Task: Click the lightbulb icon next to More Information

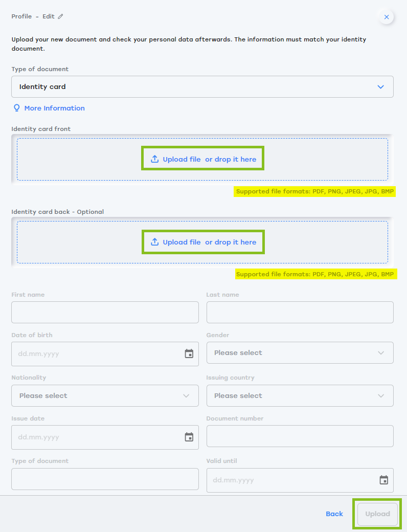Action: click(x=16, y=108)
